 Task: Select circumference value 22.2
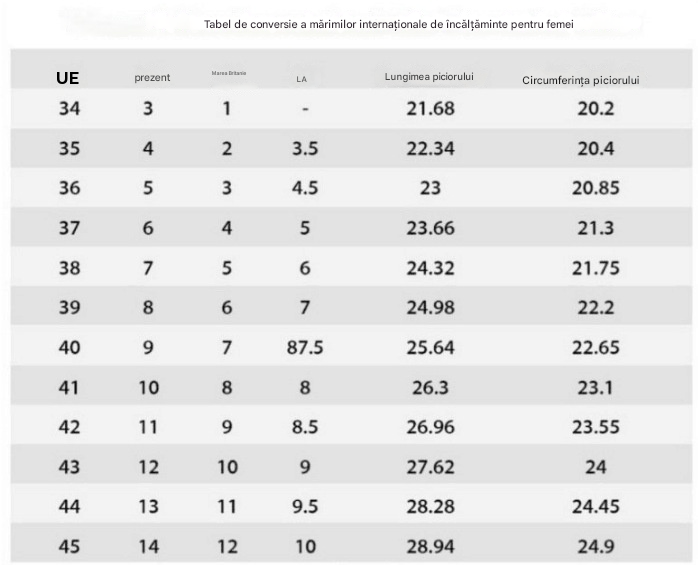pos(596,308)
